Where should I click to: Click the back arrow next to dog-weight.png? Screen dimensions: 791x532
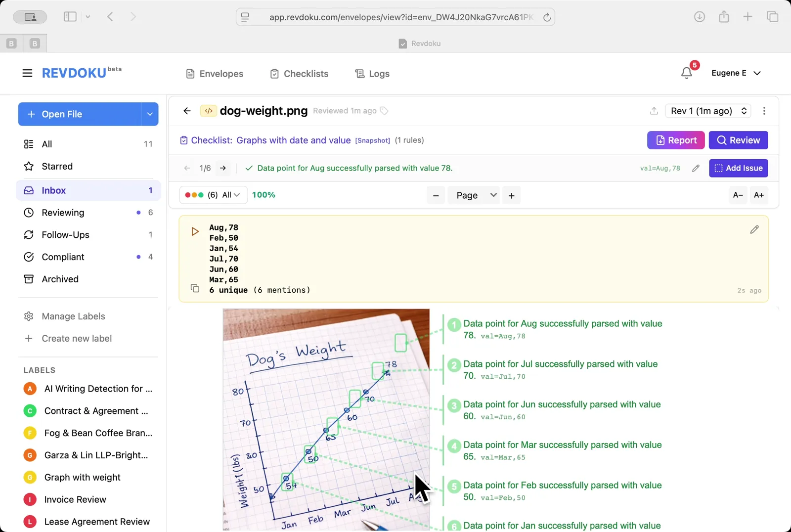click(187, 111)
